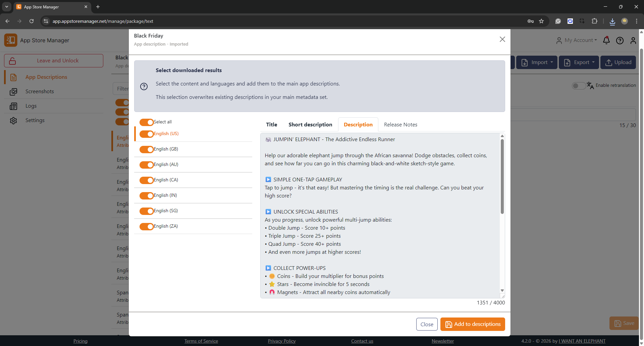The height and width of the screenshot is (346, 644).
Task: Toggle the Select all switch
Action: tap(147, 122)
